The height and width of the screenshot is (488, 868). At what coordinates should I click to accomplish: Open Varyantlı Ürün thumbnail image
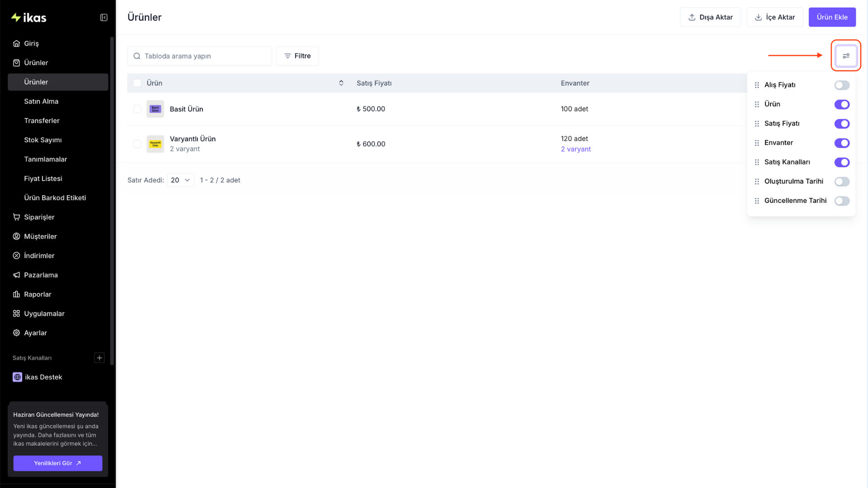(155, 144)
